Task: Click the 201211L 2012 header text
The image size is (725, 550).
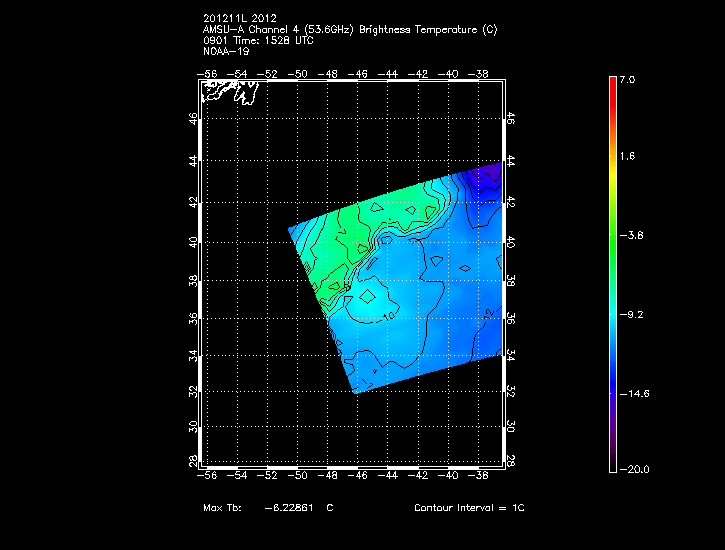Action: pos(240,18)
